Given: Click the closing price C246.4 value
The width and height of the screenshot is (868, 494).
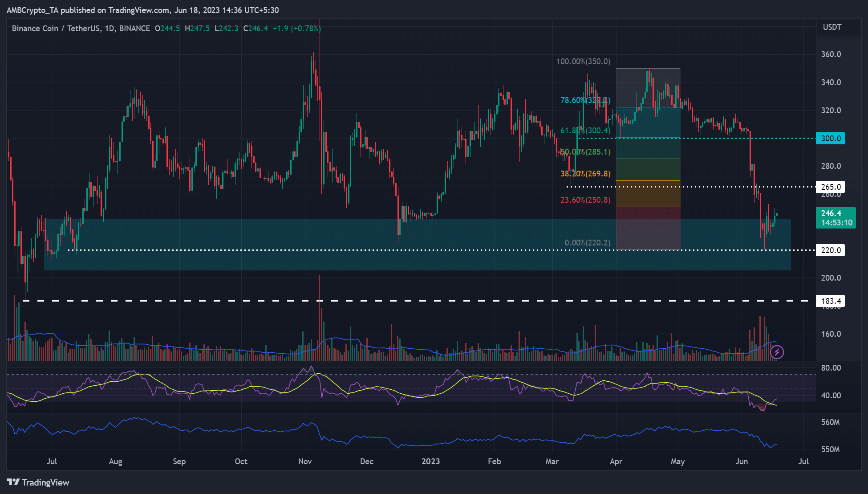Looking at the screenshot, I should click(x=256, y=29).
